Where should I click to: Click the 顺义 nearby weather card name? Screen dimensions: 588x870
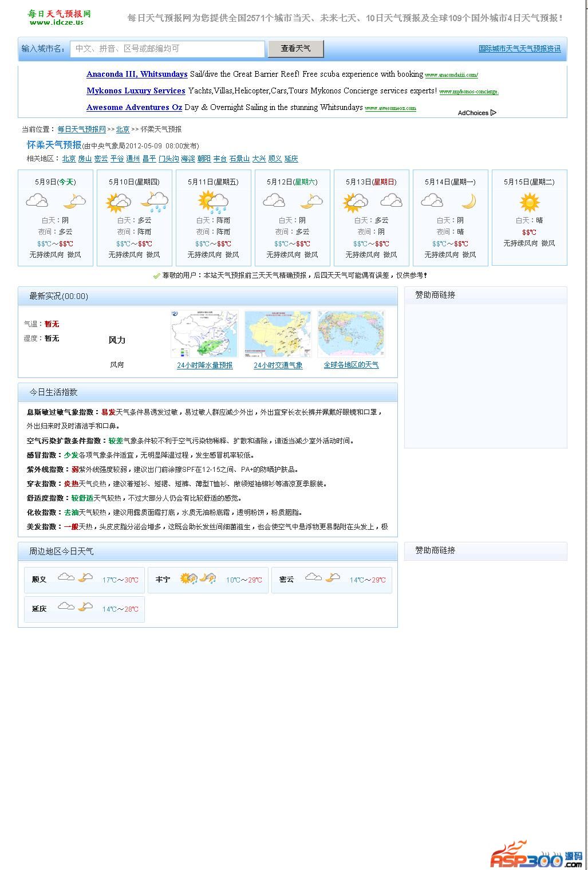point(39,580)
